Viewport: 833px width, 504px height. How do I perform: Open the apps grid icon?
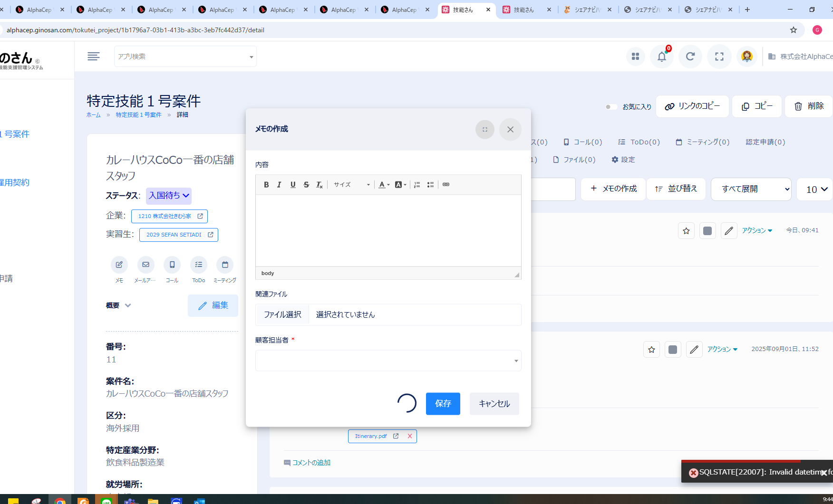point(635,57)
